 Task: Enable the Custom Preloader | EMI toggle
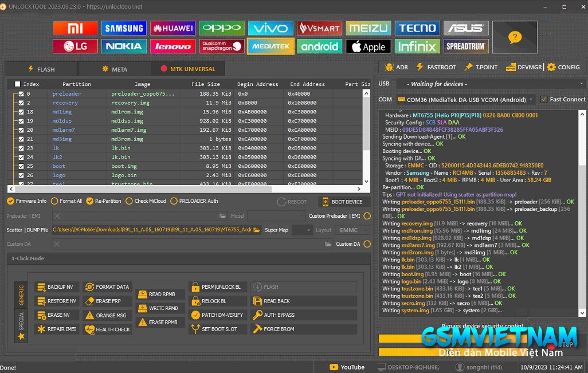click(x=367, y=216)
